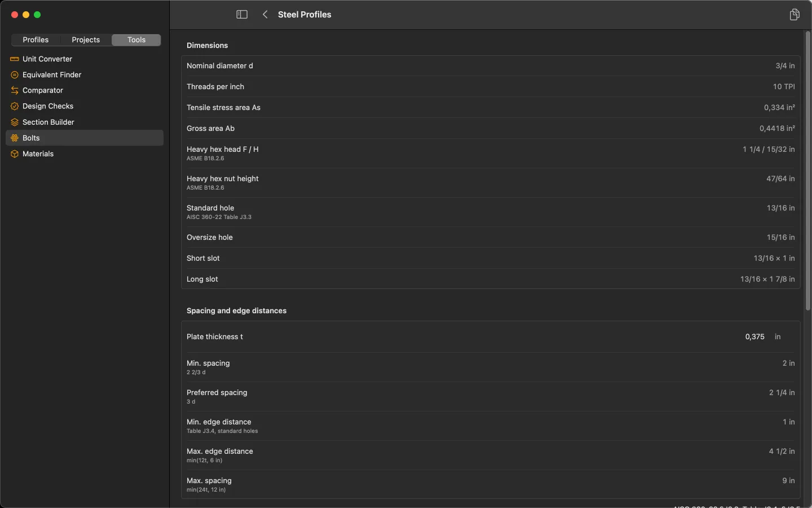This screenshot has width=812, height=508.
Task: Click the Design Checks checkmark icon
Action: click(x=15, y=106)
